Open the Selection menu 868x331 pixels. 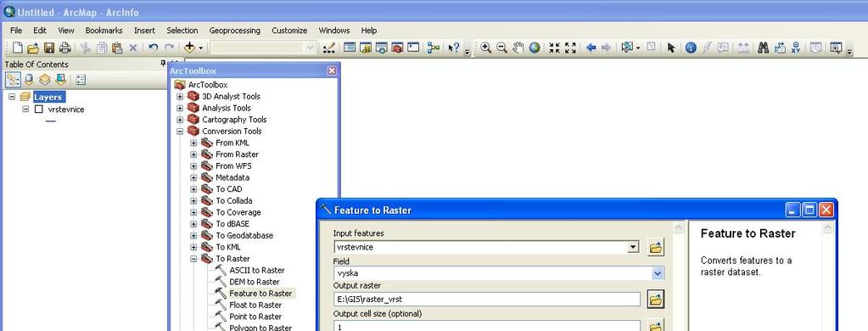tap(182, 31)
